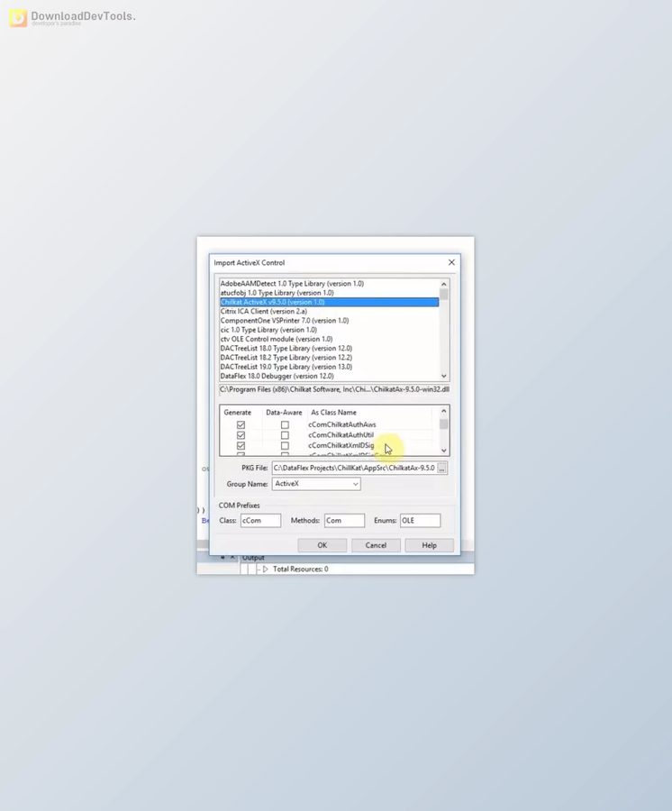Browse for PKG file with ellipsis button
This screenshot has height=811, width=672.
[442, 468]
